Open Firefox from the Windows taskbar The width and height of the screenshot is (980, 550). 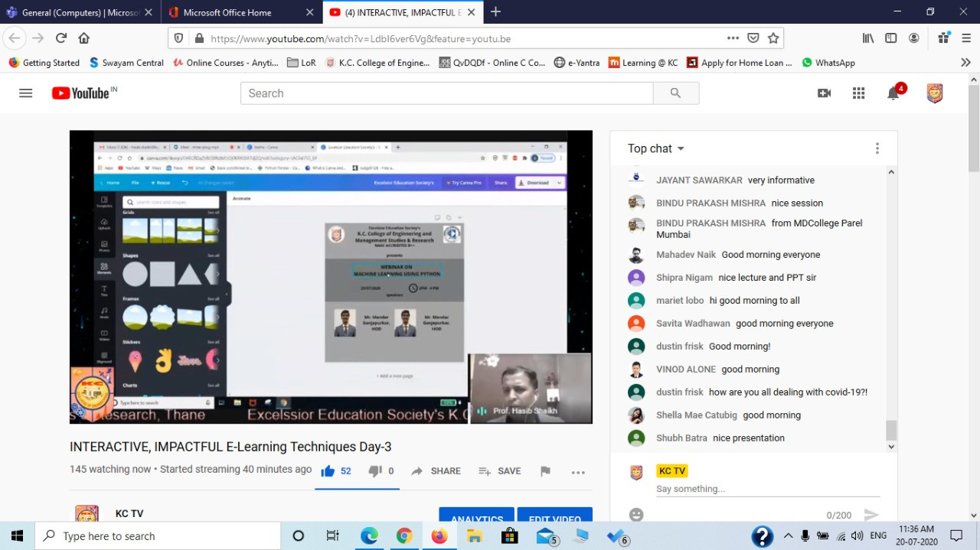(439, 536)
